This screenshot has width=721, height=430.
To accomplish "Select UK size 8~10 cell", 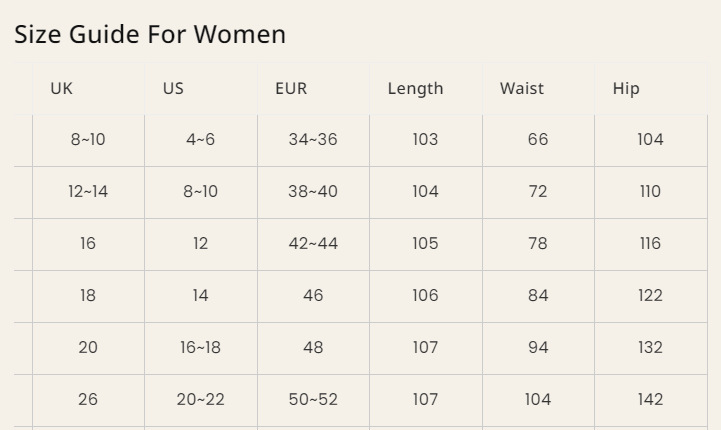I will click(x=88, y=139).
